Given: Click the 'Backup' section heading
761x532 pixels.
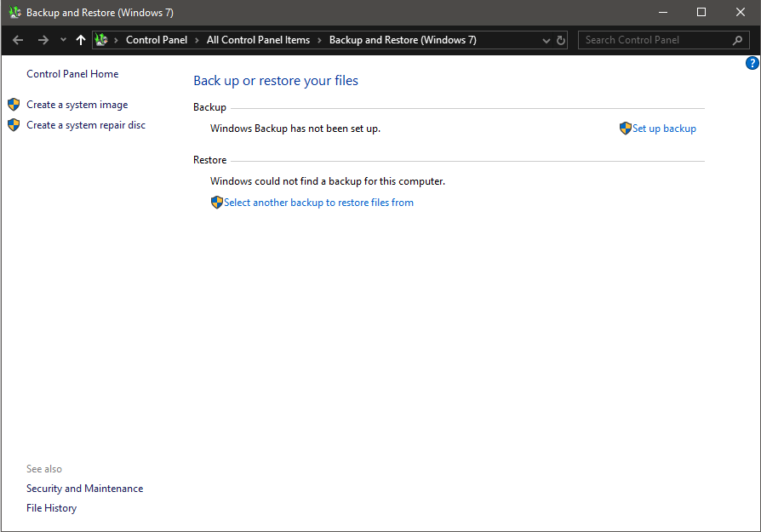Looking at the screenshot, I should (209, 107).
